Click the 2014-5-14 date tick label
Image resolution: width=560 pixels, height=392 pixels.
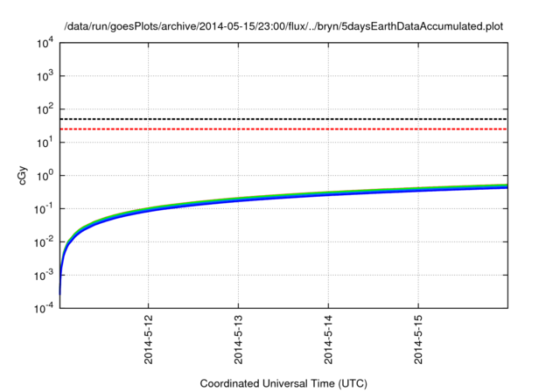tap(328, 339)
